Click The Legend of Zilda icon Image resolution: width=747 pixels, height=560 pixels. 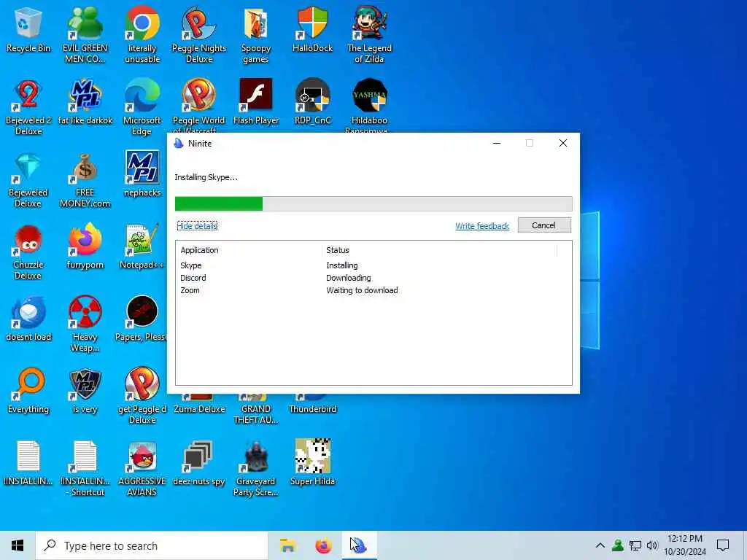(369, 34)
